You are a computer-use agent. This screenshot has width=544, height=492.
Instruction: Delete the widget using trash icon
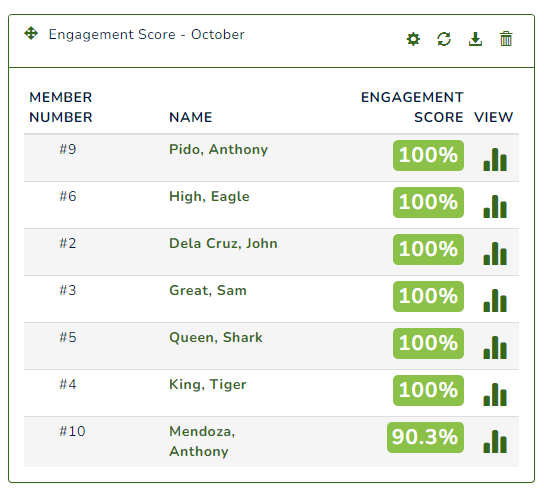(x=506, y=39)
